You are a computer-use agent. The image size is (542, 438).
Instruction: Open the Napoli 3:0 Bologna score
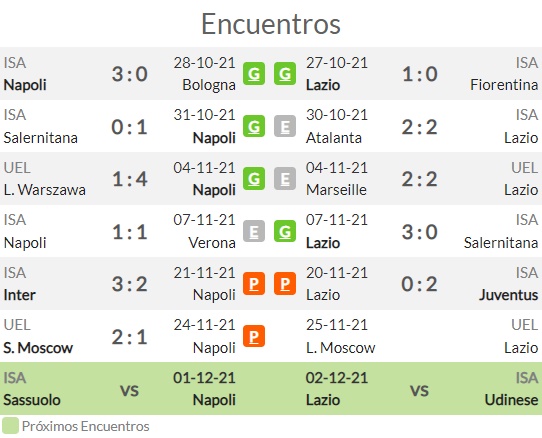(x=130, y=74)
